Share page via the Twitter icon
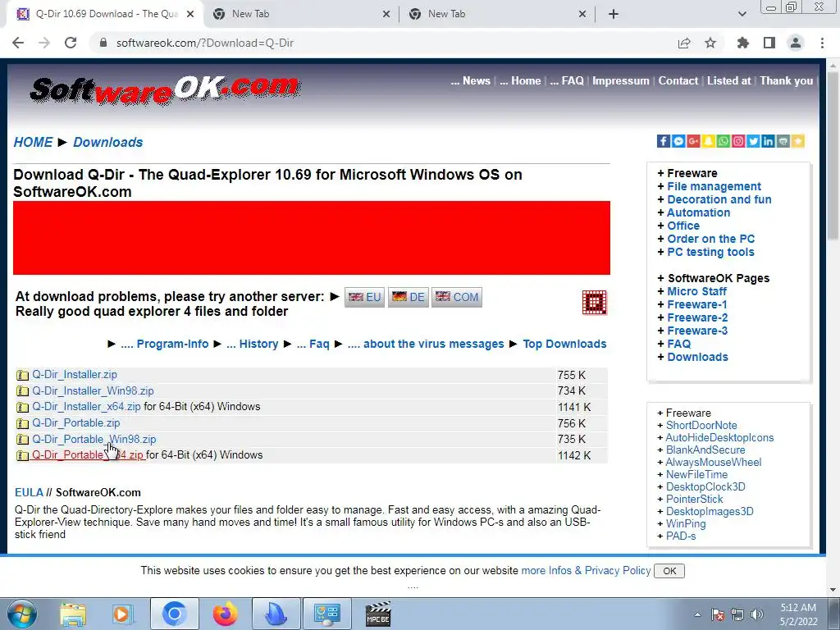 [x=753, y=141]
